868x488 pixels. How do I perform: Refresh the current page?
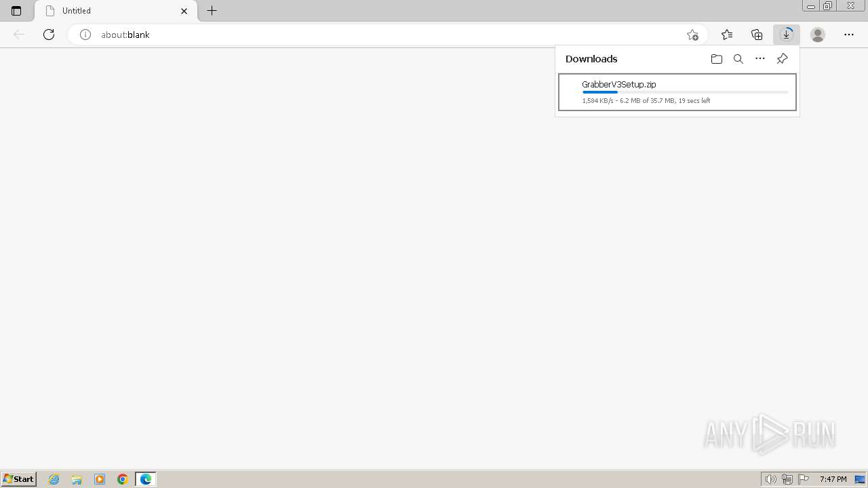pos(49,35)
